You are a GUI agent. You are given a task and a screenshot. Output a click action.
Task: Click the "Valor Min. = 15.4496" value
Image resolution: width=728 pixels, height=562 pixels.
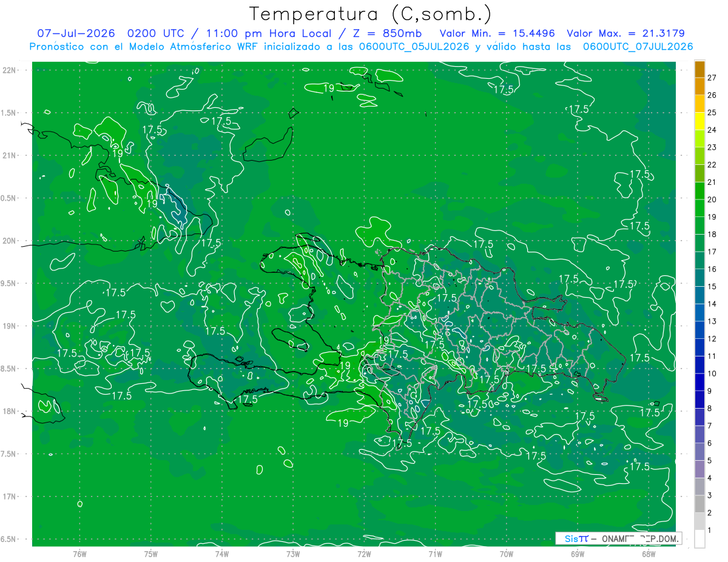tap(497, 33)
